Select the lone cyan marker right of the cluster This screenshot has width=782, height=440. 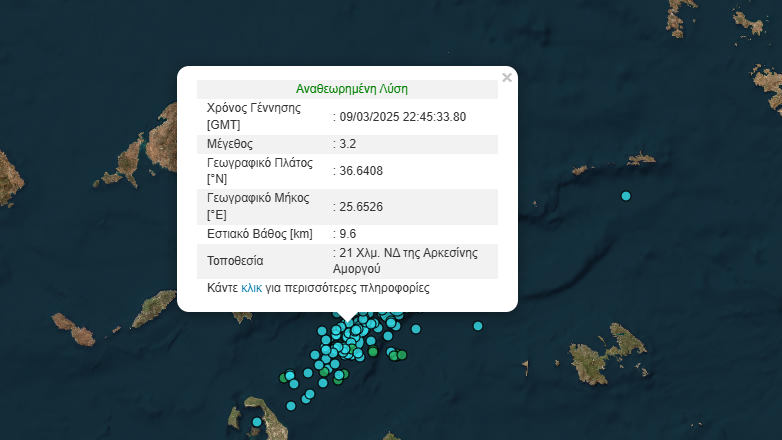pos(478,326)
